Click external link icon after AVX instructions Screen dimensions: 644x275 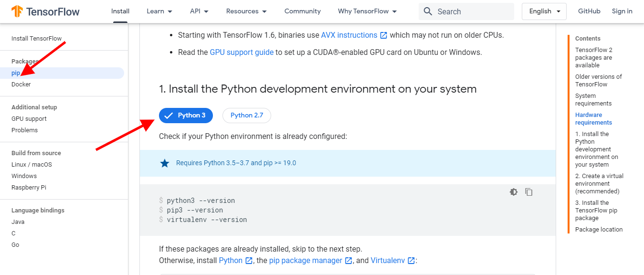point(384,35)
